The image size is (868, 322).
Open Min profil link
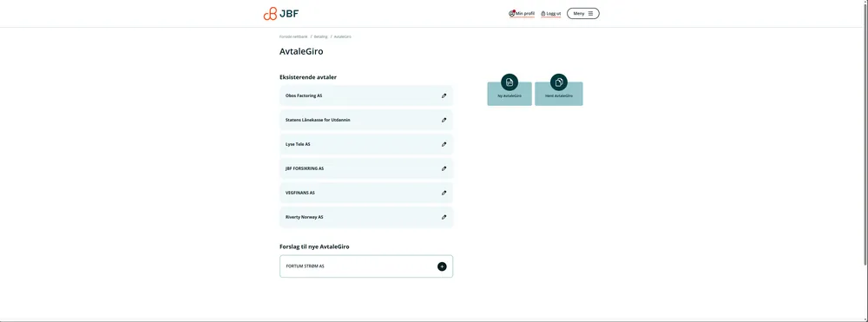[522, 13]
